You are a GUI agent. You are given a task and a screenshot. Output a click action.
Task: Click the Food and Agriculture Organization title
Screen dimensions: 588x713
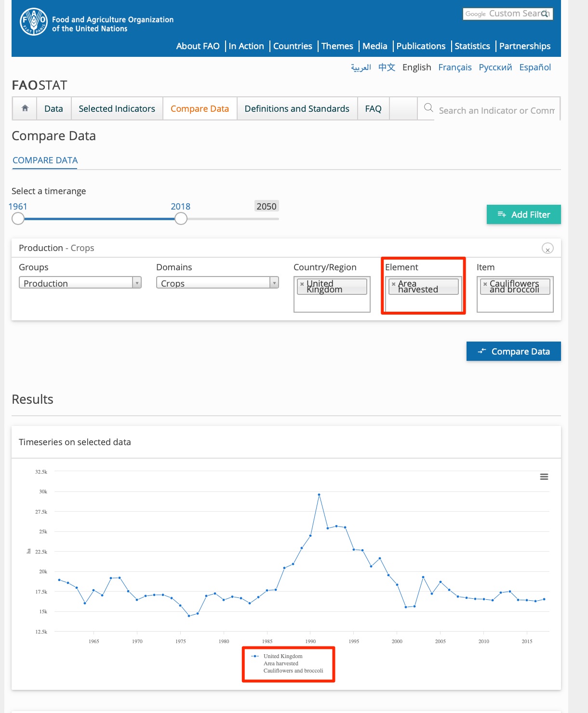(113, 24)
